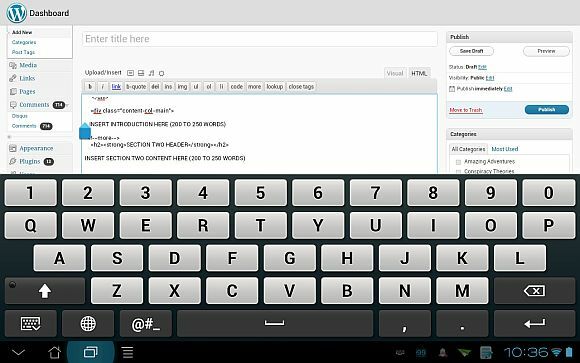Tap the keyboard settings key
The image size is (580, 363).
[x=31, y=323]
